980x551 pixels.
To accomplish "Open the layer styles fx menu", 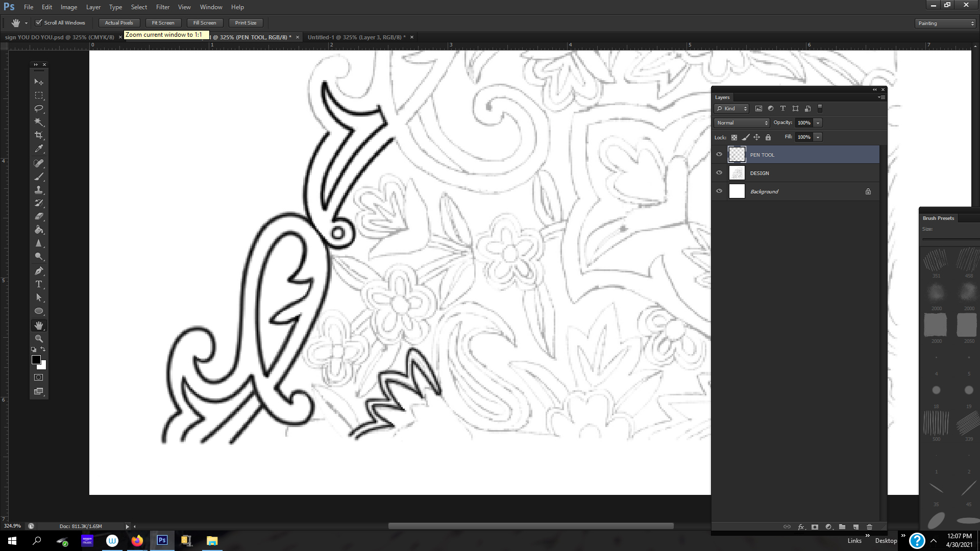I will click(801, 527).
